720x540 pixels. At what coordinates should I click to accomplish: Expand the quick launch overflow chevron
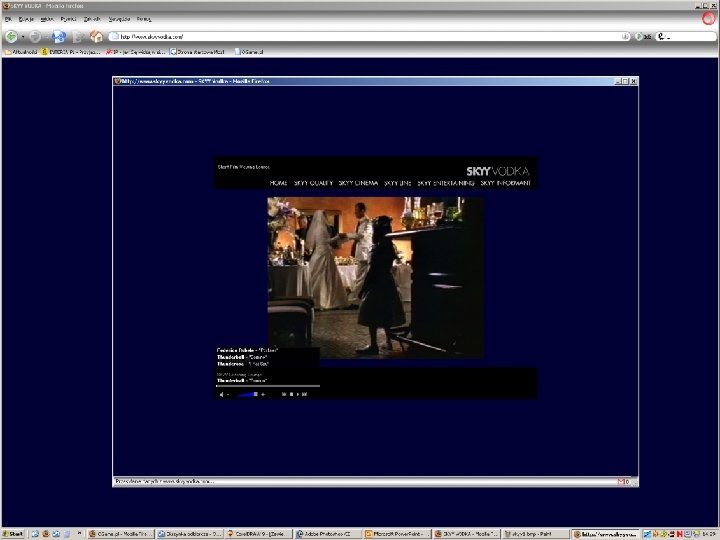coord(79,534)
